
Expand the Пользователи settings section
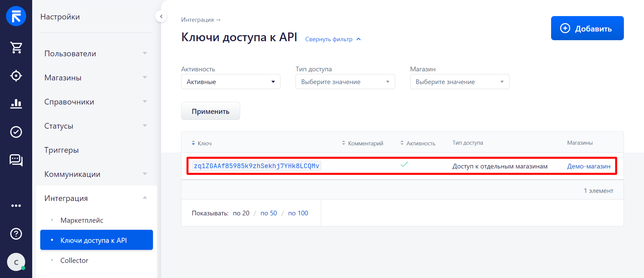click(96, 54)
